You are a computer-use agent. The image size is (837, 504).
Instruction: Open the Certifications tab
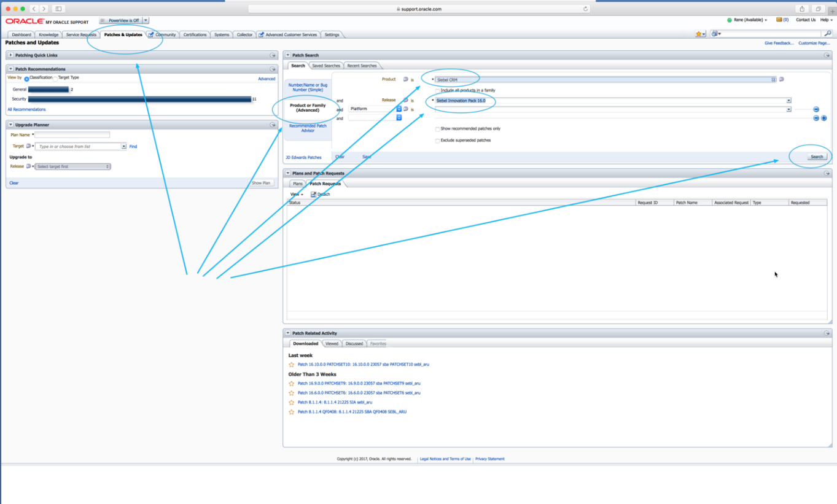(x=195, y=35)
